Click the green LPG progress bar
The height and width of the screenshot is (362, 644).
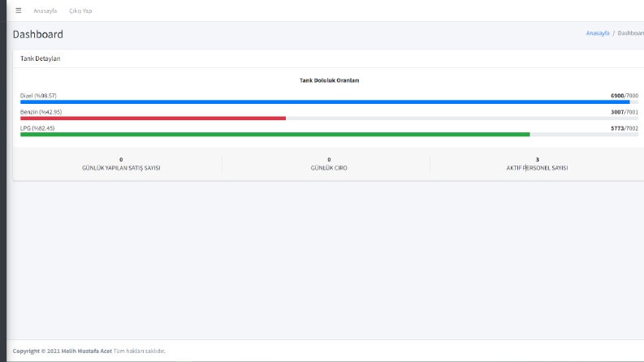coord(274,134)
